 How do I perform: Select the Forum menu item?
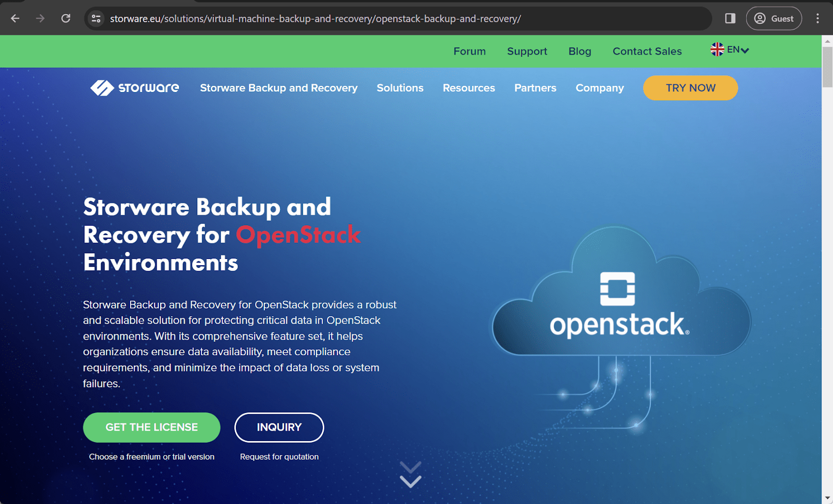[x=469, y=51]
